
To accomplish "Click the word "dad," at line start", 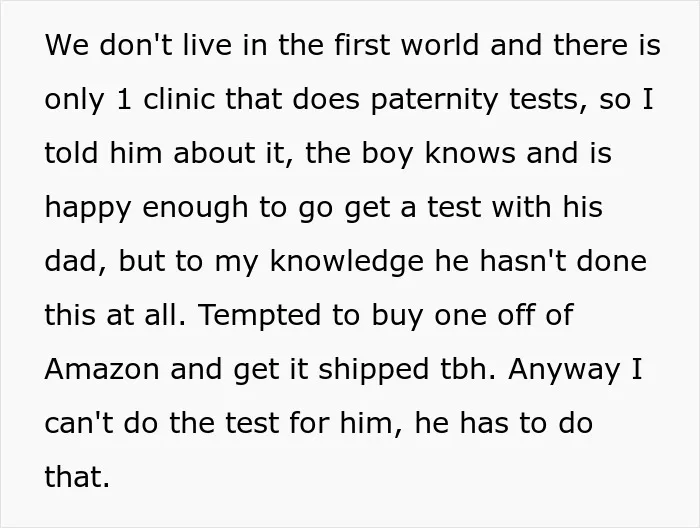I will tap(76, 262).
